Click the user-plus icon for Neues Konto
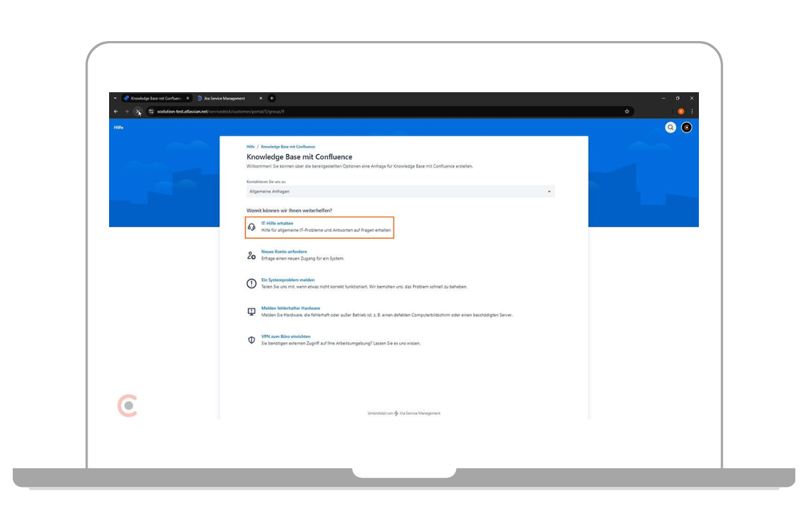808x532 pixels. 251,255
